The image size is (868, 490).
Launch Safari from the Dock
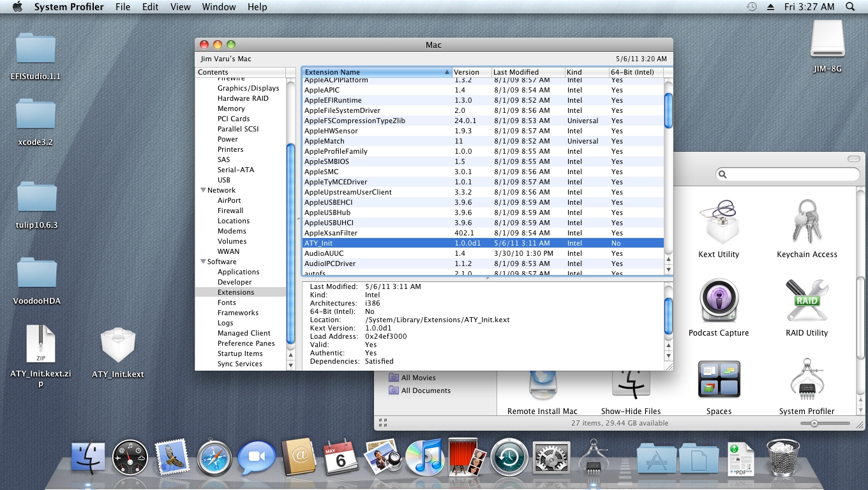(214, 458)
